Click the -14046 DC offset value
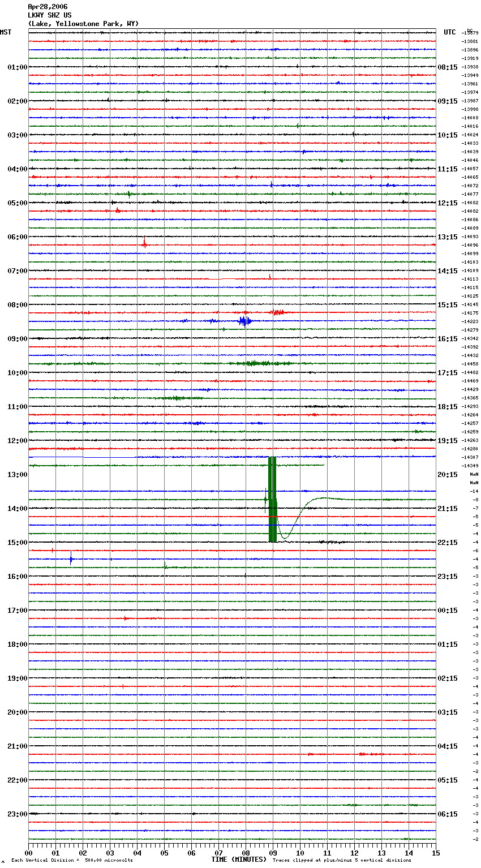Screen dimensions: 481x868 coord(470,160)
